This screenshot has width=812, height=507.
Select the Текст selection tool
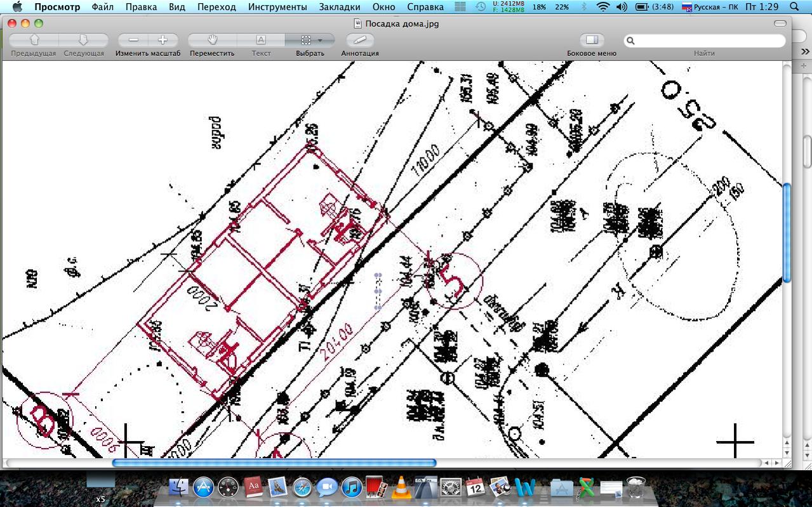click(261, 40)
